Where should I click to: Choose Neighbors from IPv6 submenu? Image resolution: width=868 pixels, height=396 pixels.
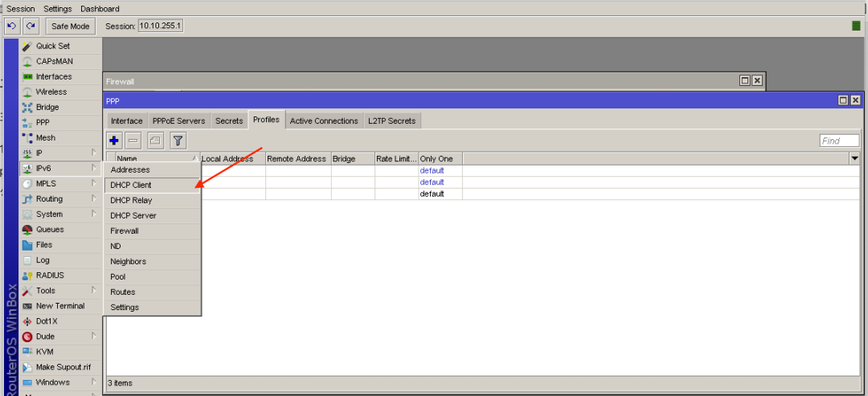[152, 262]
